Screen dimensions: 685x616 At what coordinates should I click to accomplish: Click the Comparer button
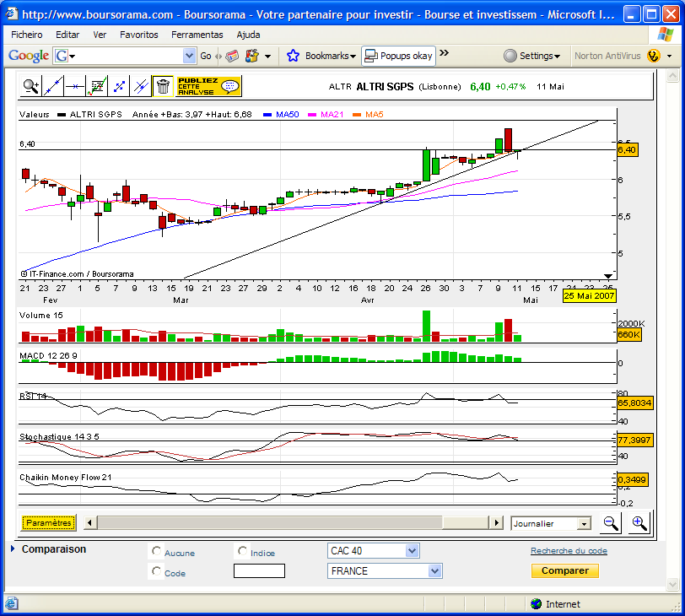coord(565,570)
